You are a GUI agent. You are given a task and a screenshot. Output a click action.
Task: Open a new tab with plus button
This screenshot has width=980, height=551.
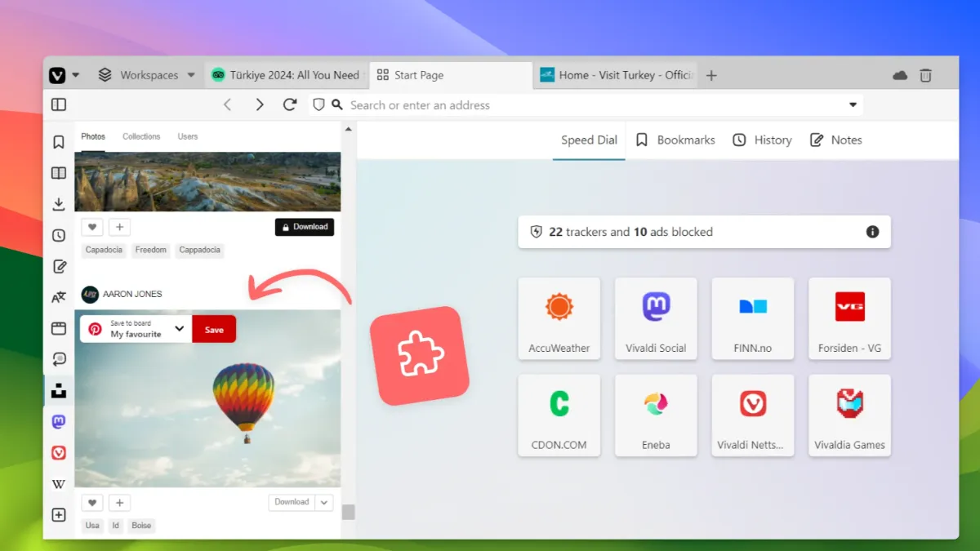pyautogui.click(x=711, y=75)
